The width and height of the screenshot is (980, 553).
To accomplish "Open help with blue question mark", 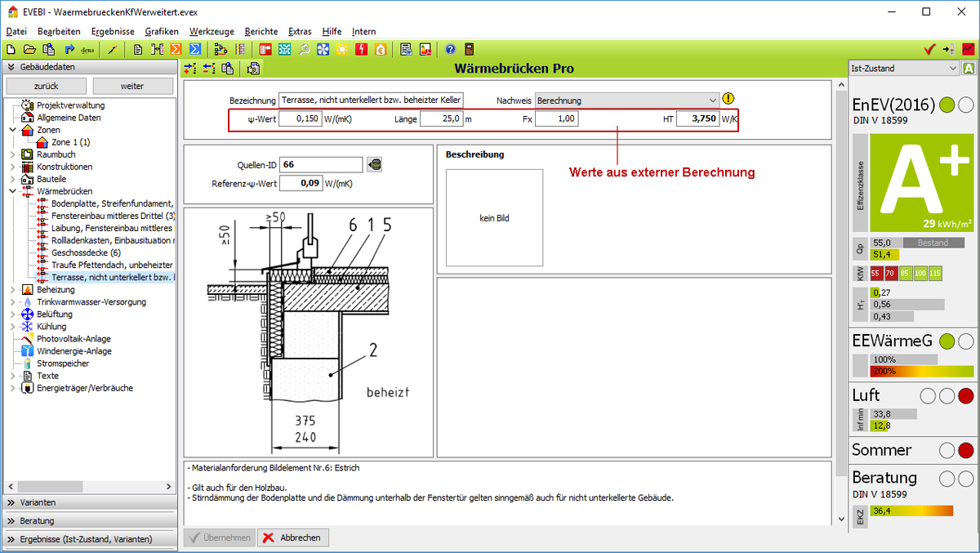I will click(450, 49).
